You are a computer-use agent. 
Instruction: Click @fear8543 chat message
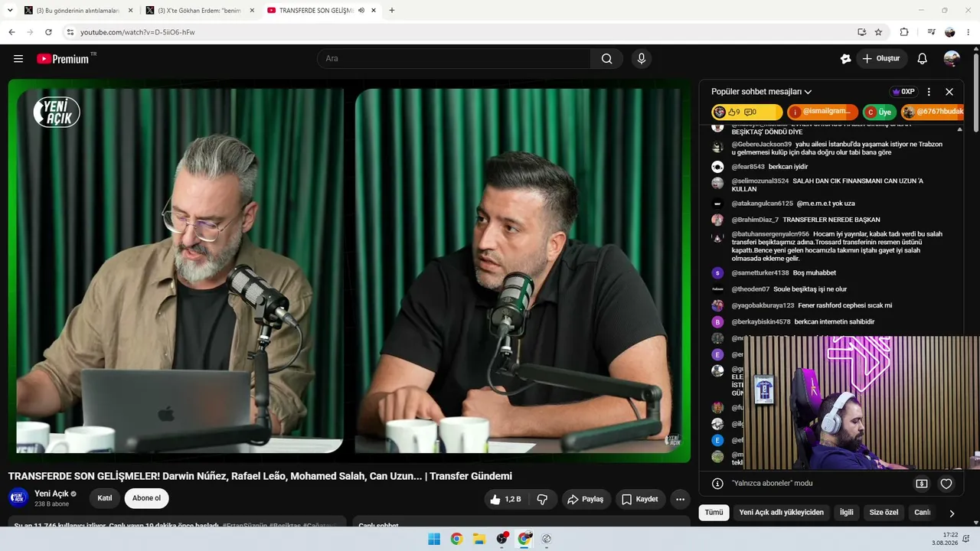[x=769, y=167]
